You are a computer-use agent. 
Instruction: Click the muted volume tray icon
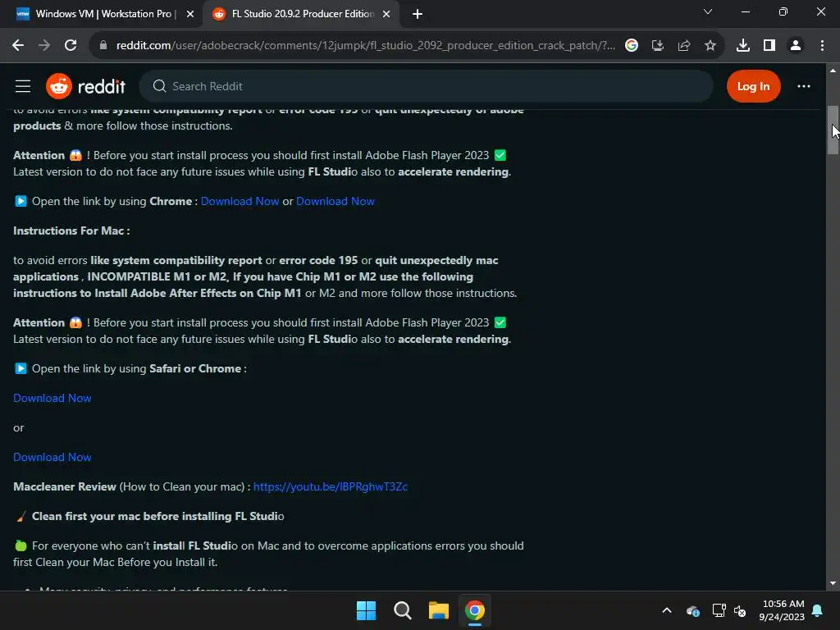(740, 610)
